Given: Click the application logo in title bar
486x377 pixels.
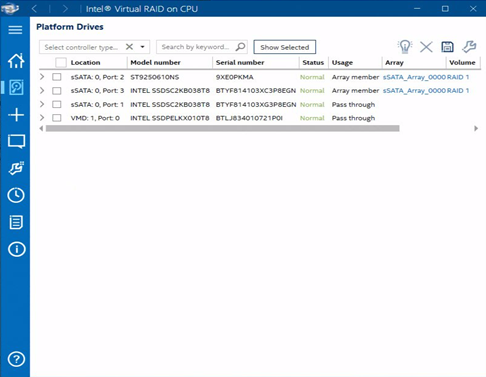Looking at the screenshot, I should click(x=9, y=8).
